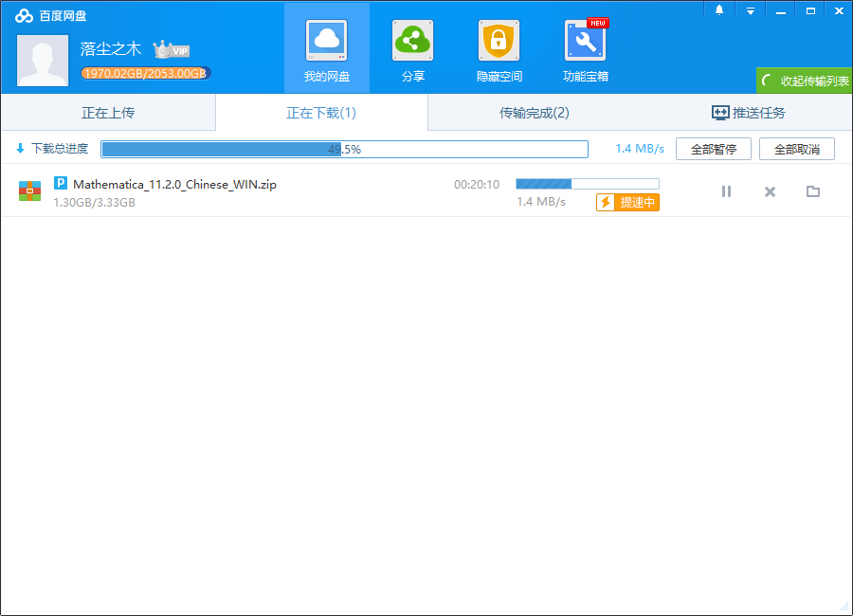This screenshot has height=616, width=853.
Task: Switch to 正在下载(1) tab
Action: point(321,113)
